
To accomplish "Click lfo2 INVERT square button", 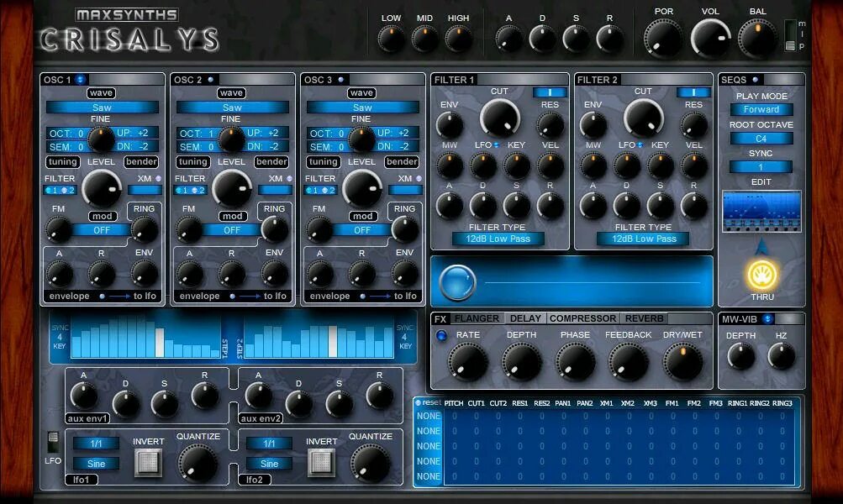I will (x=322, y=462).
